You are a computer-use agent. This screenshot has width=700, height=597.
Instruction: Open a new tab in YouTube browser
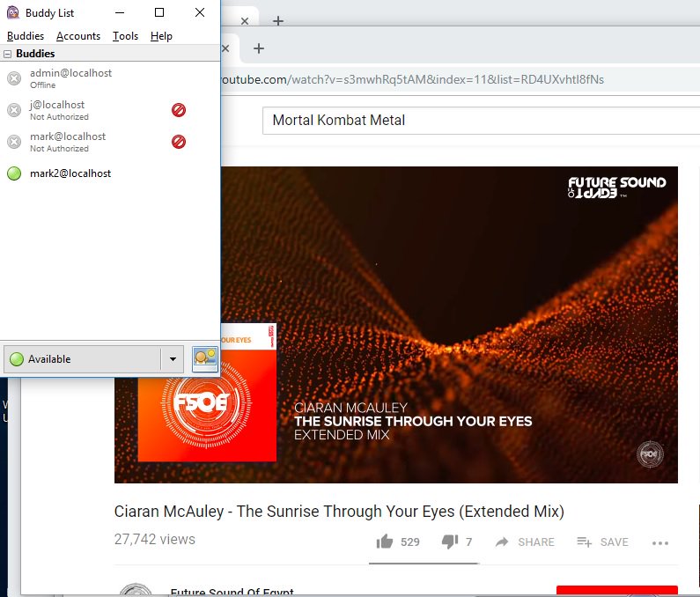click(259, 48)
